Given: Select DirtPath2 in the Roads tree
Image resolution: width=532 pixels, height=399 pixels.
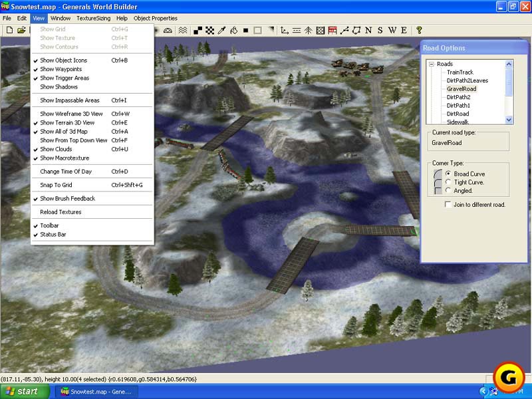Looking at the screenshot, I should point(458,97).
